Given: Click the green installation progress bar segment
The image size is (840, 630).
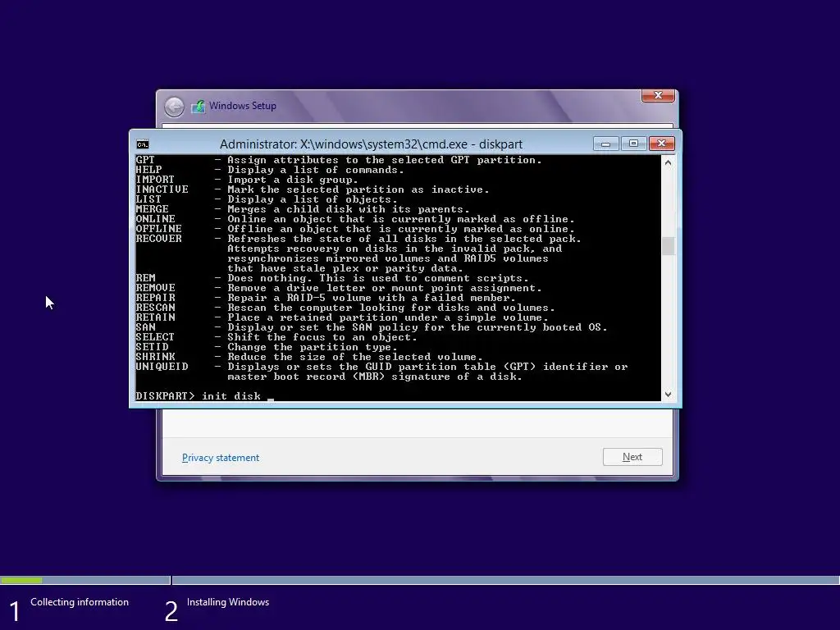Looking at the screenshot, I should point(21,580).
